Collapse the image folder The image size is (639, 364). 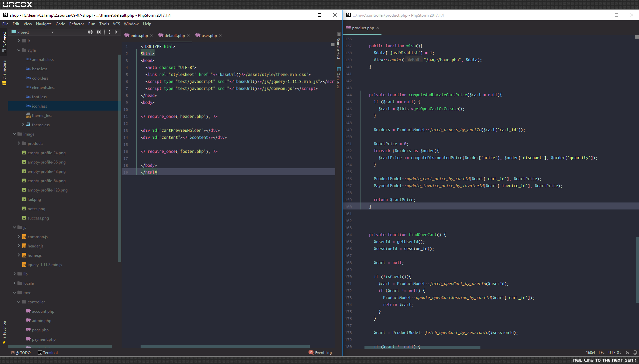pos(15,134)
